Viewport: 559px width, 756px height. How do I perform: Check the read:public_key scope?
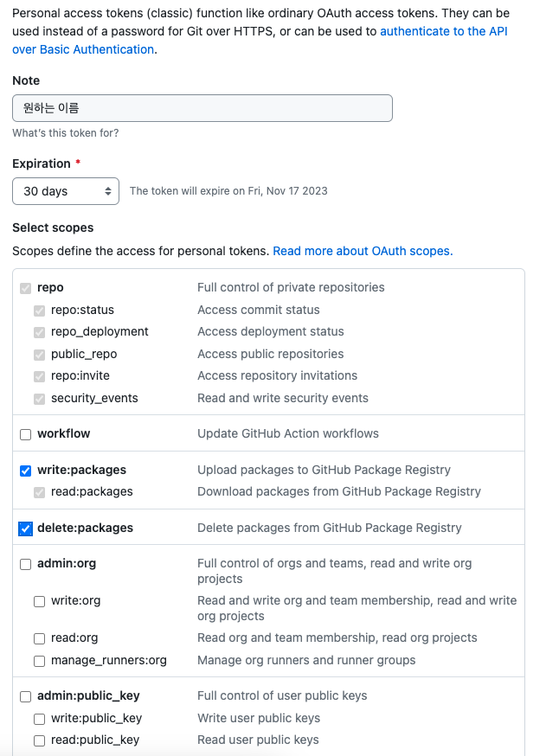(x=40, y=740)
